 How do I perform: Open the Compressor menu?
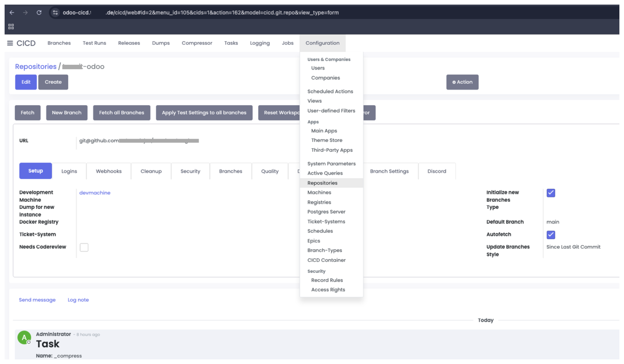197,43
